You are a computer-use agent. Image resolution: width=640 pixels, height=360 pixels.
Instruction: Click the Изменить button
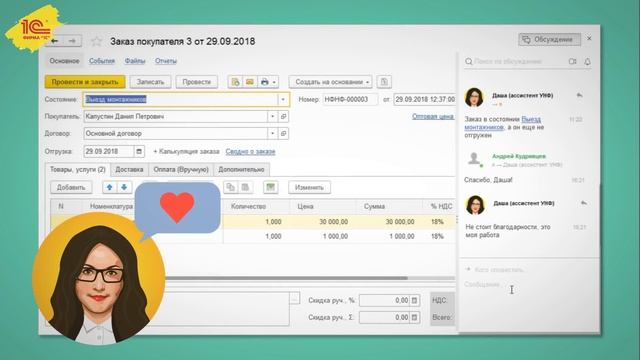[309, 187]
